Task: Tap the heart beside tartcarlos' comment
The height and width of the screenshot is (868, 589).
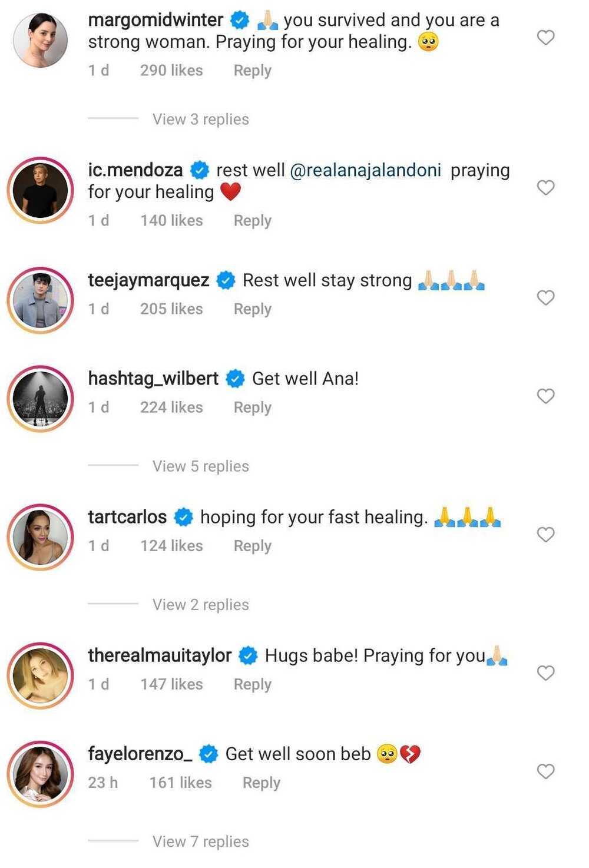Action: 545,535
